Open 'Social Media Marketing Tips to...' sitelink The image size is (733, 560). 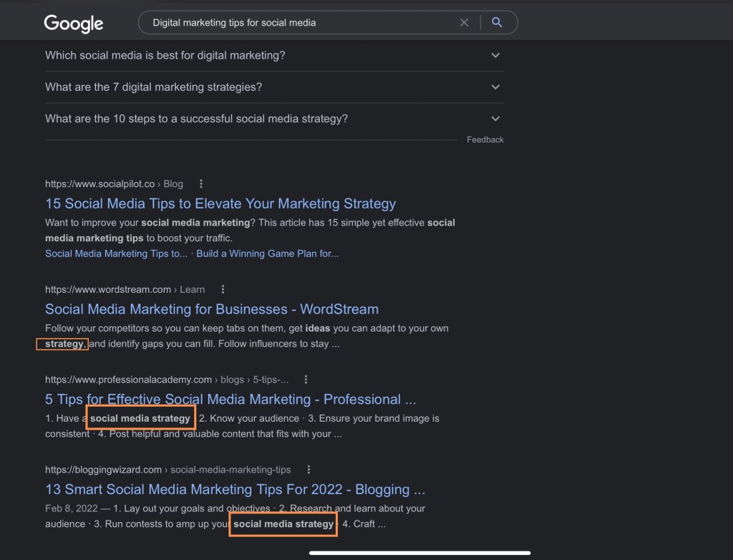pos(117,254)
